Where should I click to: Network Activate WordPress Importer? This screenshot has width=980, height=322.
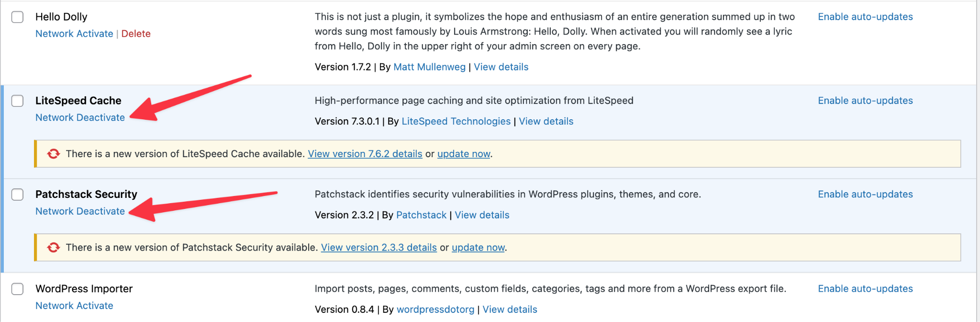(x=74, y=305)
